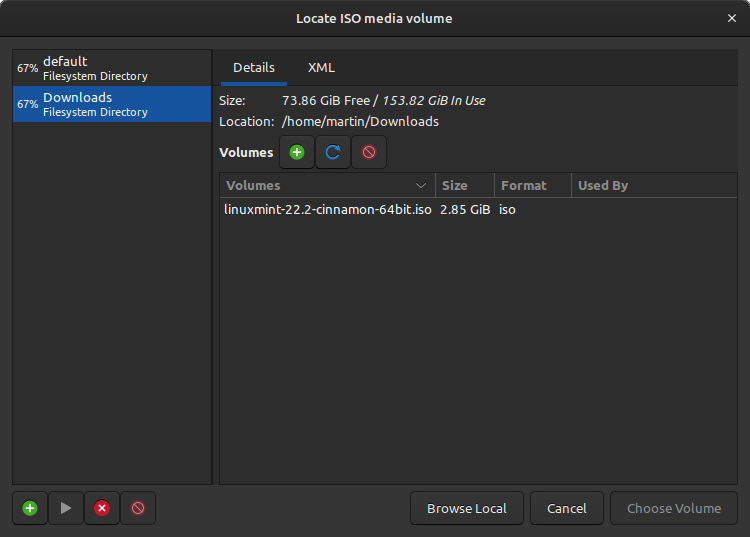Add a new storage pool

[30, 508]
